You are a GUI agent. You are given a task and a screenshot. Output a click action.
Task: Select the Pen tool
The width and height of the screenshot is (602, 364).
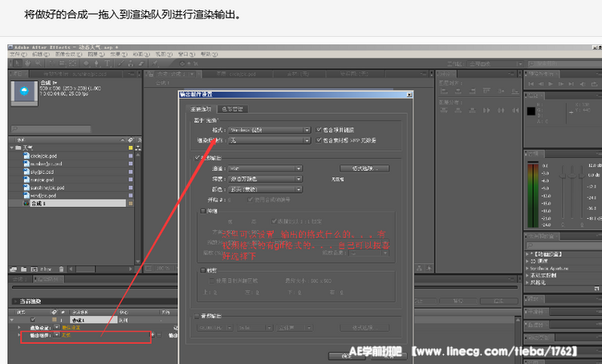tap(96, 63)
